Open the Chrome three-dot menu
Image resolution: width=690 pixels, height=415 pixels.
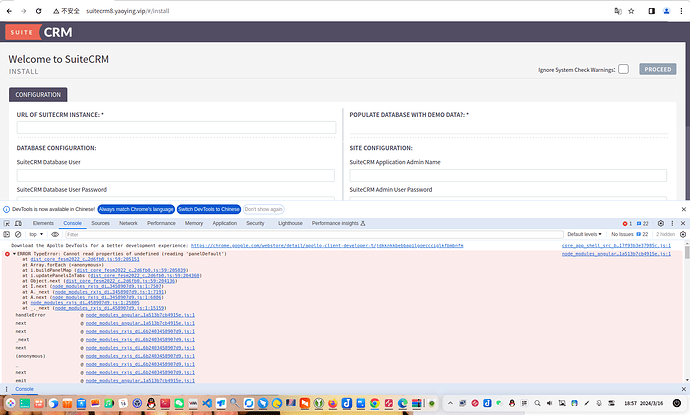[681, 11]
